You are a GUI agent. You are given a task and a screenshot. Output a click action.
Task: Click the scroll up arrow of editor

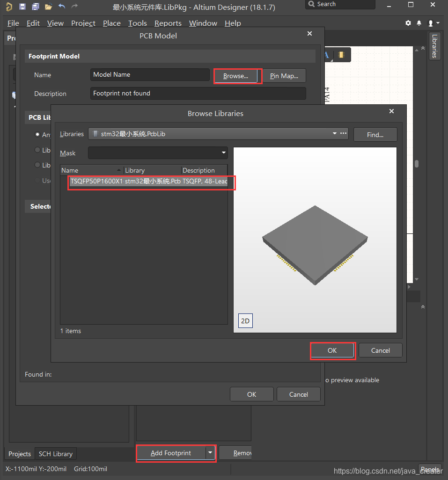417,50
